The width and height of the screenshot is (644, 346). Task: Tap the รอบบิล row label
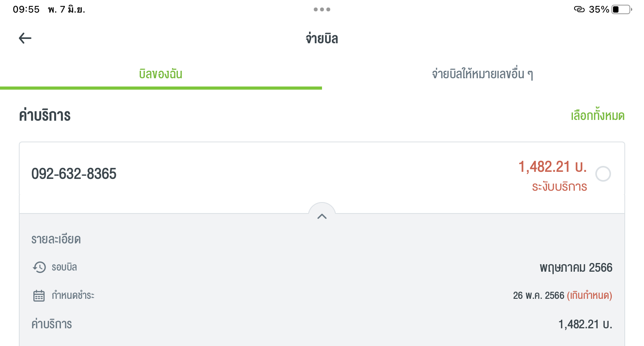coord(64,267)
